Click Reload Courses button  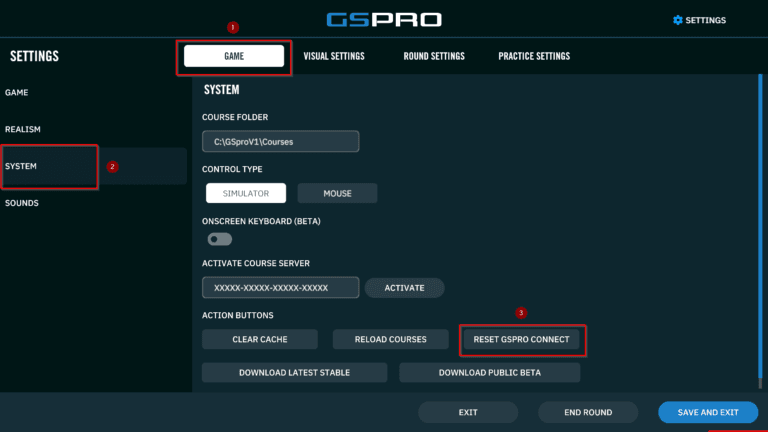click(x=390, y=339)
